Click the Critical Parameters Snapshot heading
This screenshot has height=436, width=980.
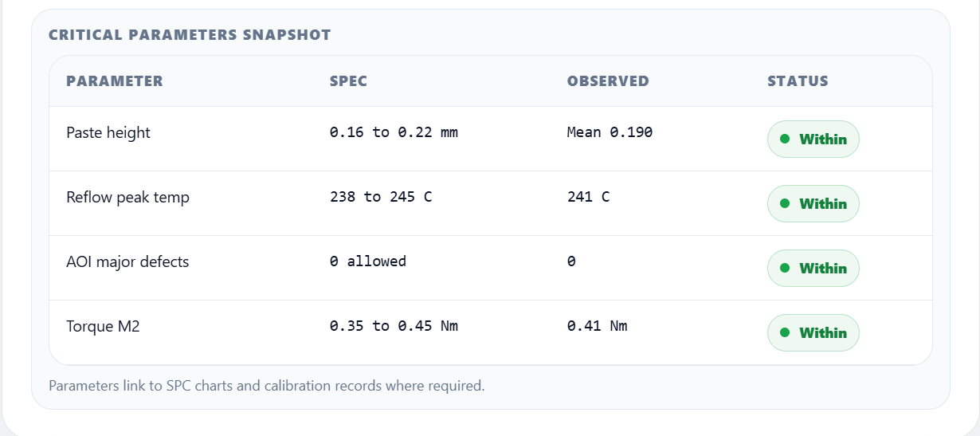[x=190, y=35]
